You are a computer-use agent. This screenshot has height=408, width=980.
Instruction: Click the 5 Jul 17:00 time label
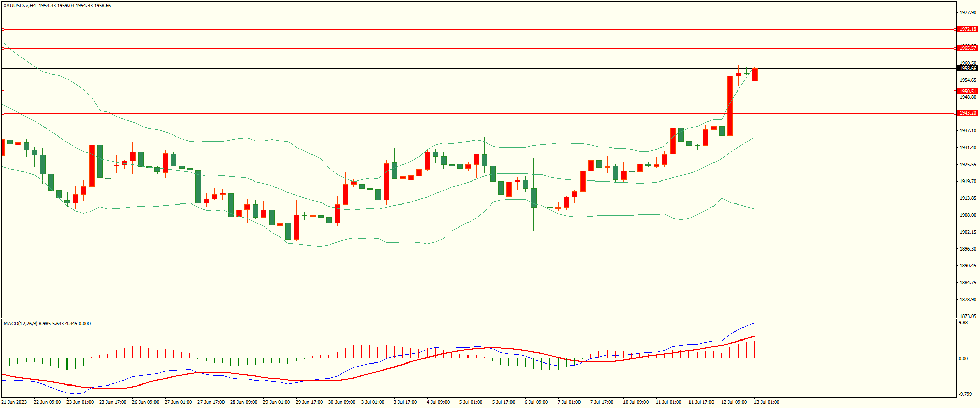[503, 402]
